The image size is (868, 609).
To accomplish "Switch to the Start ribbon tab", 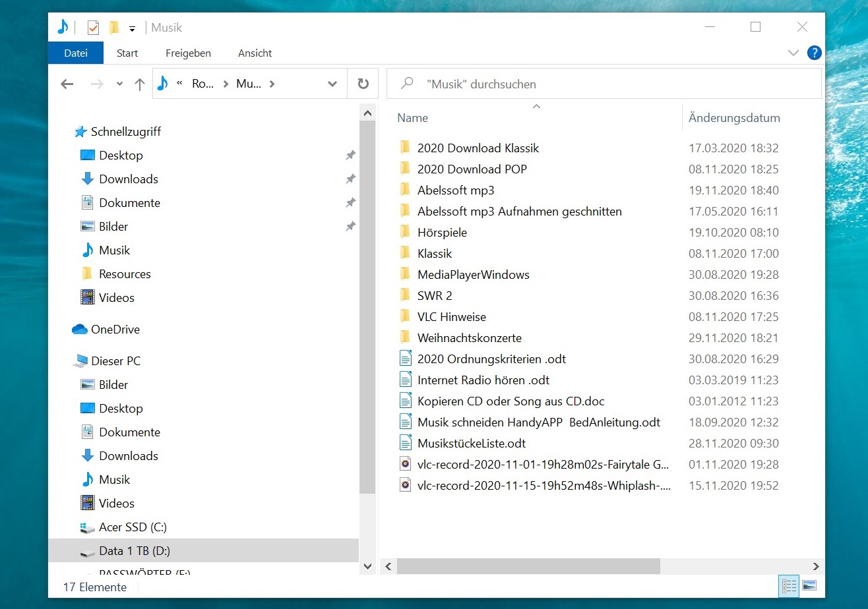I will [x=127, y=53].
